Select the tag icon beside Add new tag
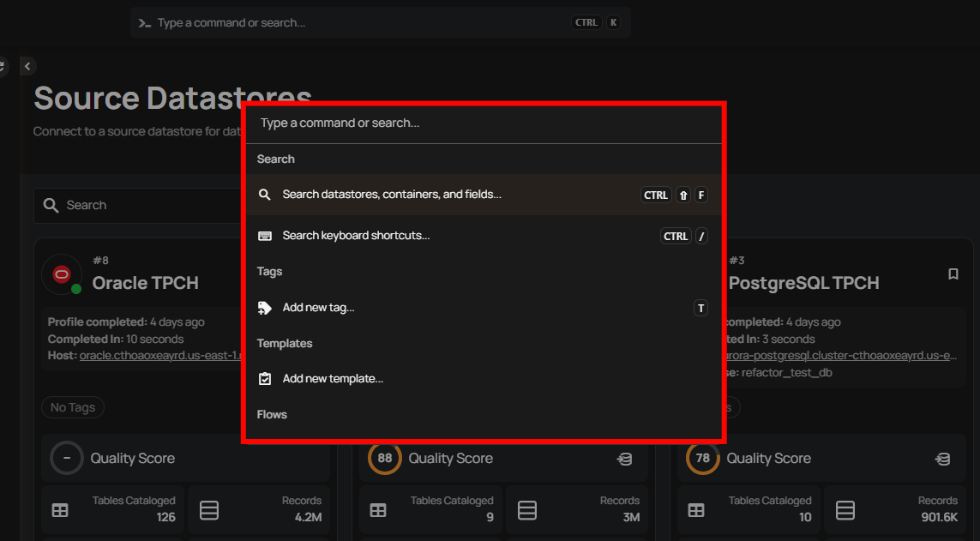 [x=265, y=307]
